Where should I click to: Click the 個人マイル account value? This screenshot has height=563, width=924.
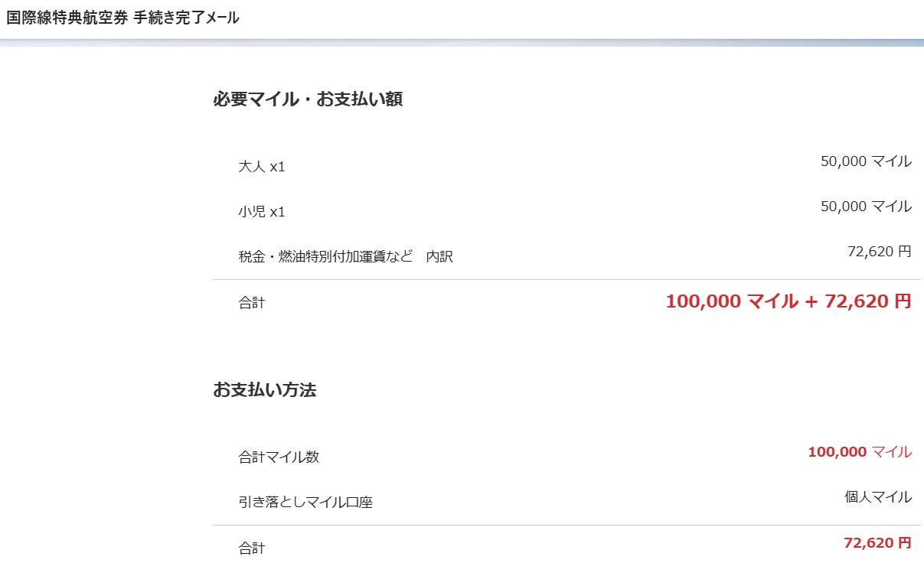click(877, 497)
